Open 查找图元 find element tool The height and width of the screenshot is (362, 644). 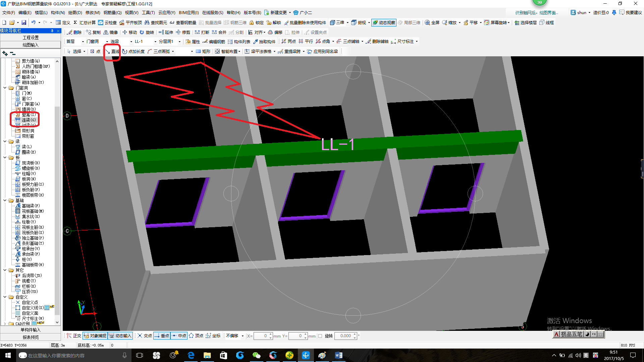point(156,22)
